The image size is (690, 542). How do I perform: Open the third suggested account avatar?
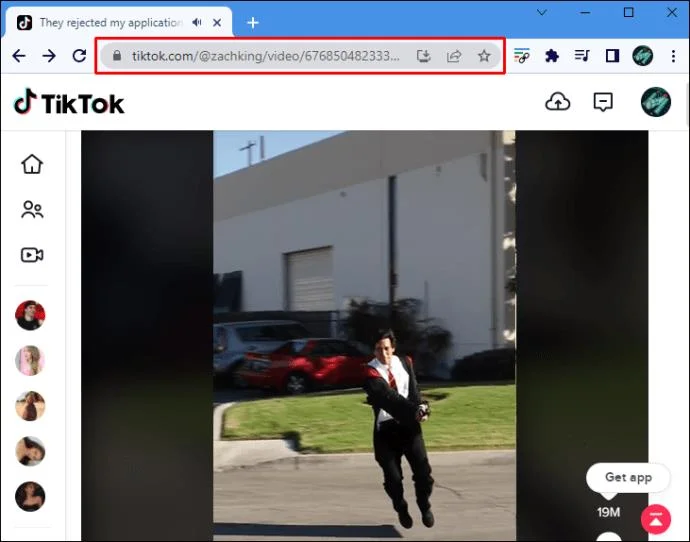coord(30,406)
